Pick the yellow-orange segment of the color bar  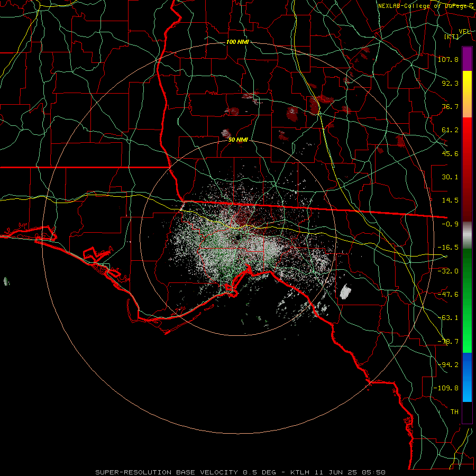467,94
